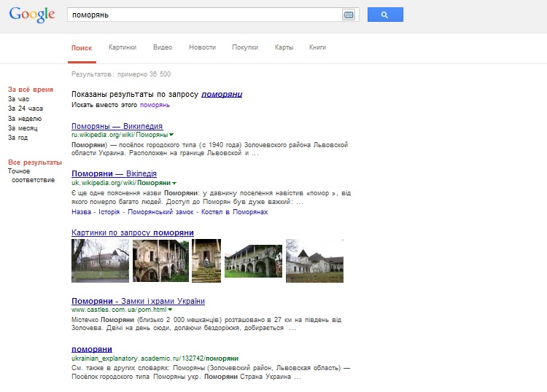This screenshot has width=547, height=392.
Task: Select the Поиск tab
Action: click(82, 48)
